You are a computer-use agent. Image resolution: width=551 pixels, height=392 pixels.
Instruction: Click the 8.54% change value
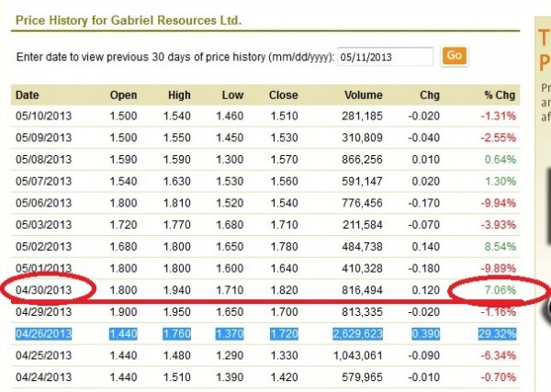(500, 248)
